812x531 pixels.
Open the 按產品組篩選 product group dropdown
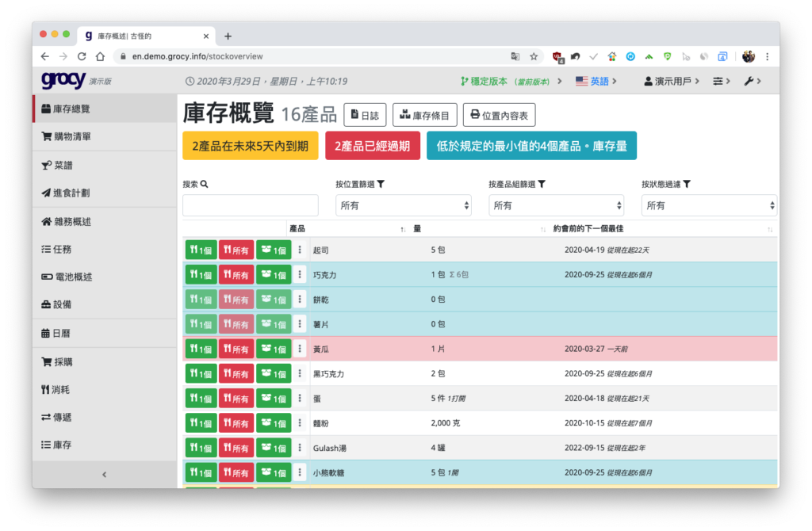click(x=556, y=205)
